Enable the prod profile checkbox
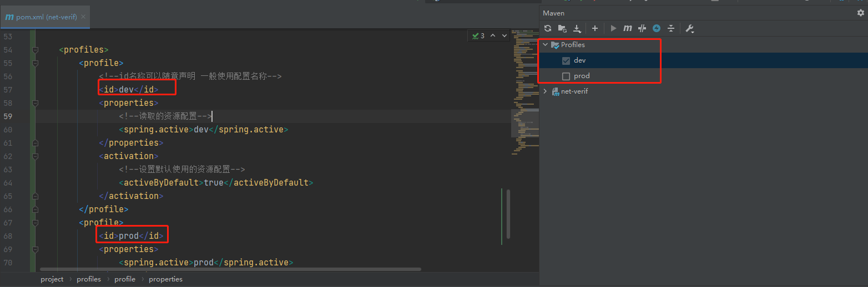 (x=566, y=76)
